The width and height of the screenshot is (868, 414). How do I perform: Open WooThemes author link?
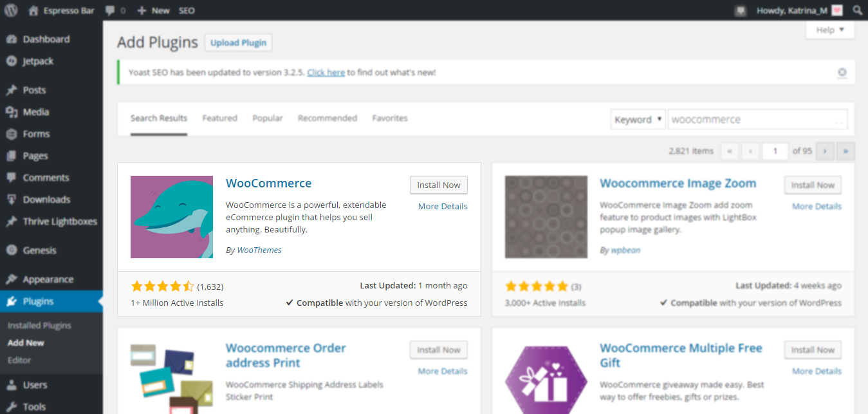pos(259,250)
